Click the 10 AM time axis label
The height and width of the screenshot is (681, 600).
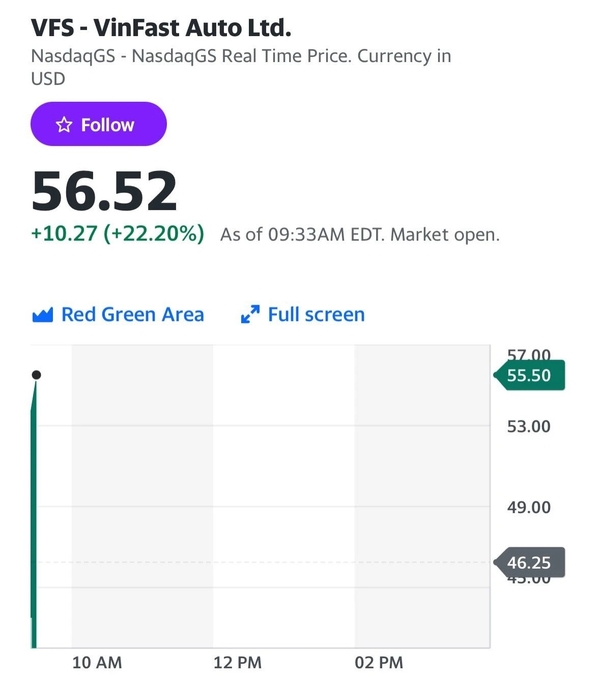pos(97,663)
